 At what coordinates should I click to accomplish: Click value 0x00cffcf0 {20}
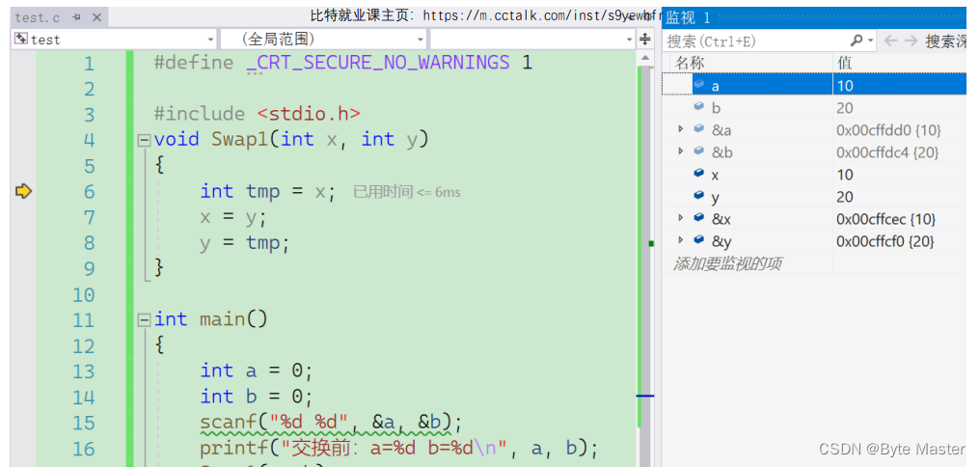click(x=885, y=242)
